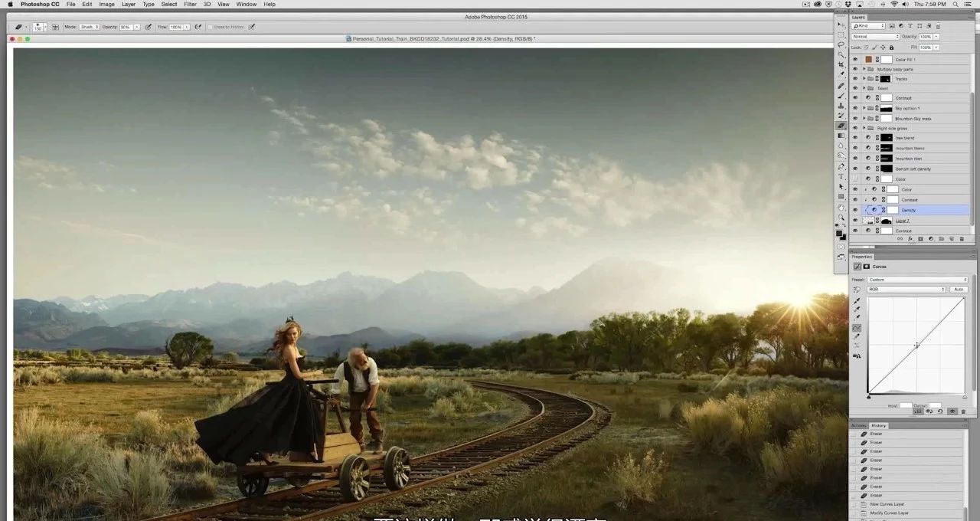
Task: Click the Color Fill 1 layer color thumbnail
Action: coord(868,59)
